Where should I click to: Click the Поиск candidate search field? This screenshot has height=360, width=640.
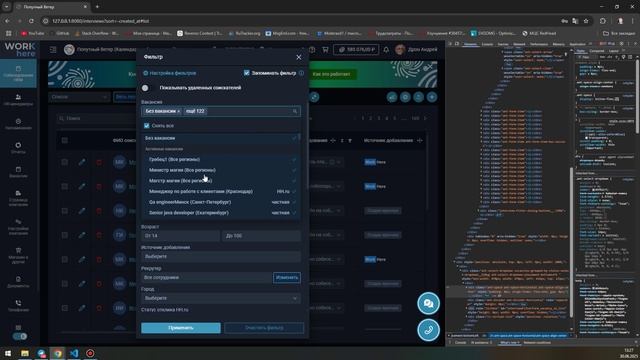[96, 118]
